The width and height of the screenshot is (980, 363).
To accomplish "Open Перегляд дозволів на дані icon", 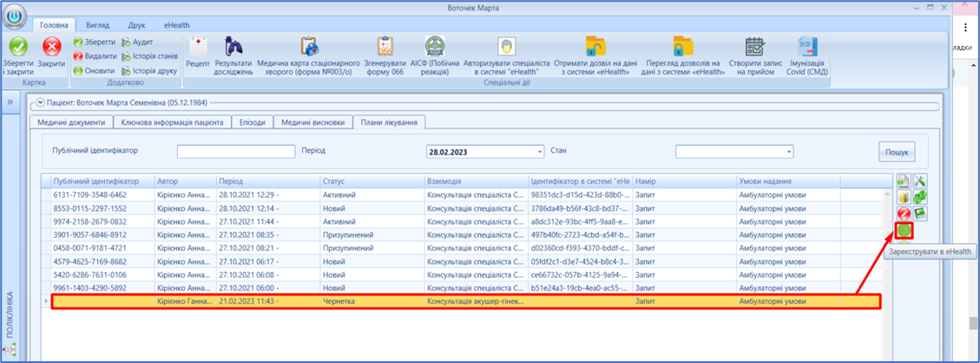I will 682,47.
